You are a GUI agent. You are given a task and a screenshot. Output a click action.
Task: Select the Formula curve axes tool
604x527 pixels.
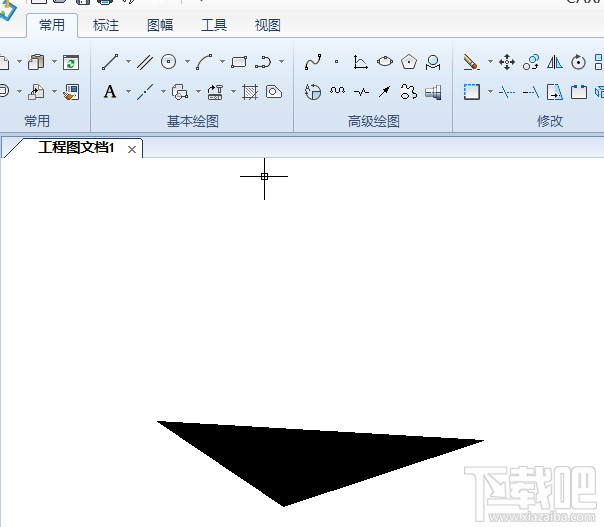coord(360,62)
